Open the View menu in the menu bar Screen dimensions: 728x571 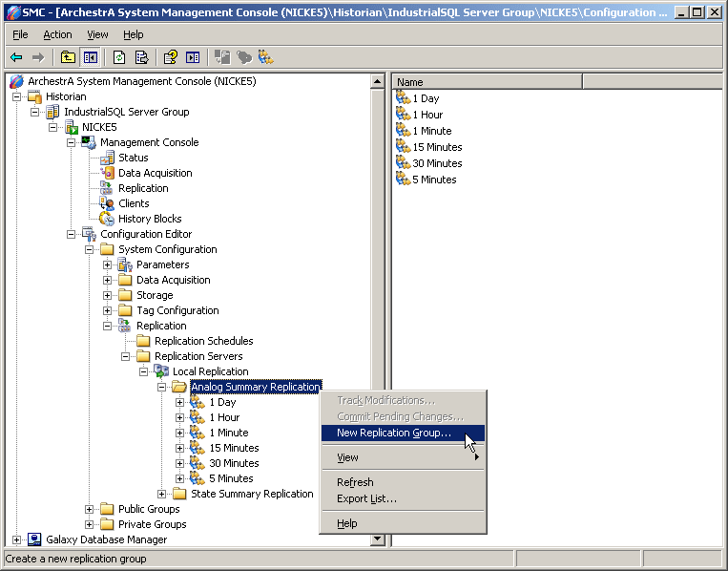(97, 34)
